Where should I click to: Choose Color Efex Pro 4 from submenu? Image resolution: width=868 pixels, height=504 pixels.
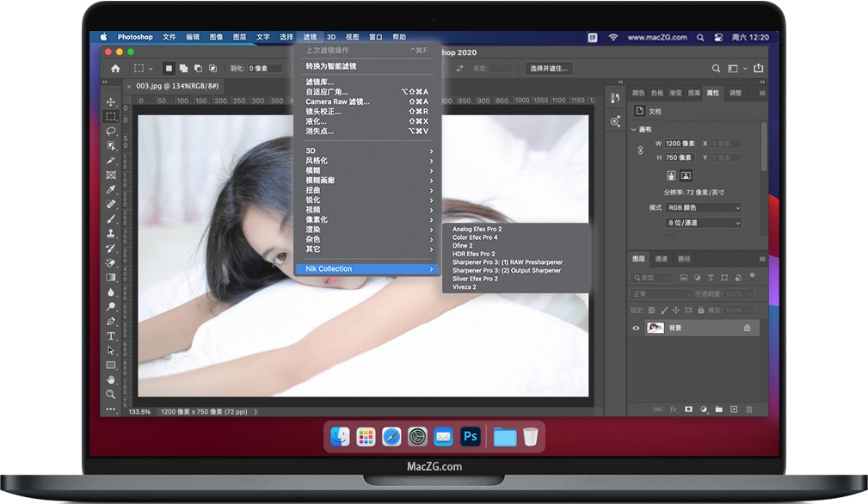(x=475, y=237)
